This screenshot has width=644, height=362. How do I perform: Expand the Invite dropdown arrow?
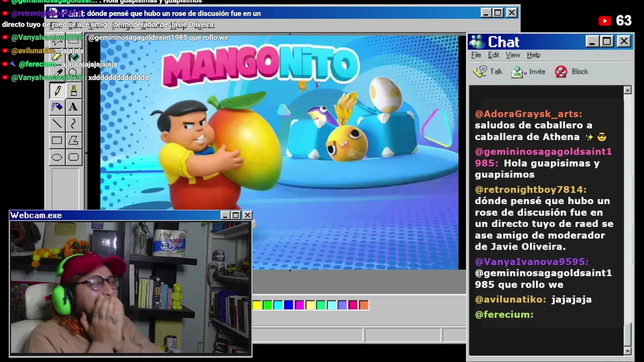click(x=525, y=73)
